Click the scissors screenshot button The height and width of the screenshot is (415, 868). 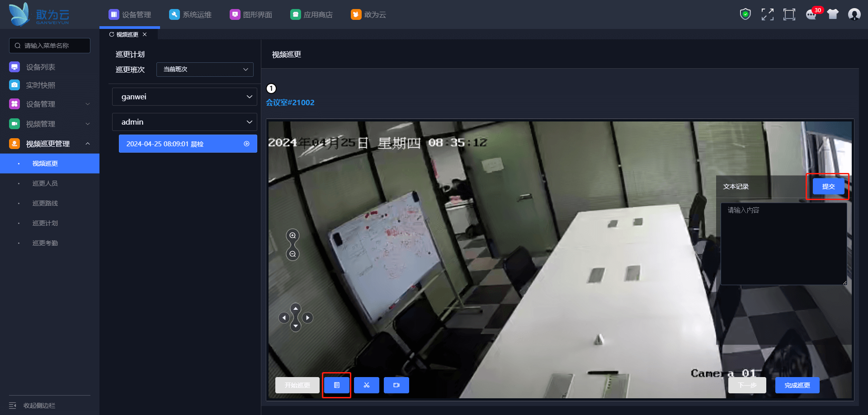pyautogui.click(x=366, y=385)
